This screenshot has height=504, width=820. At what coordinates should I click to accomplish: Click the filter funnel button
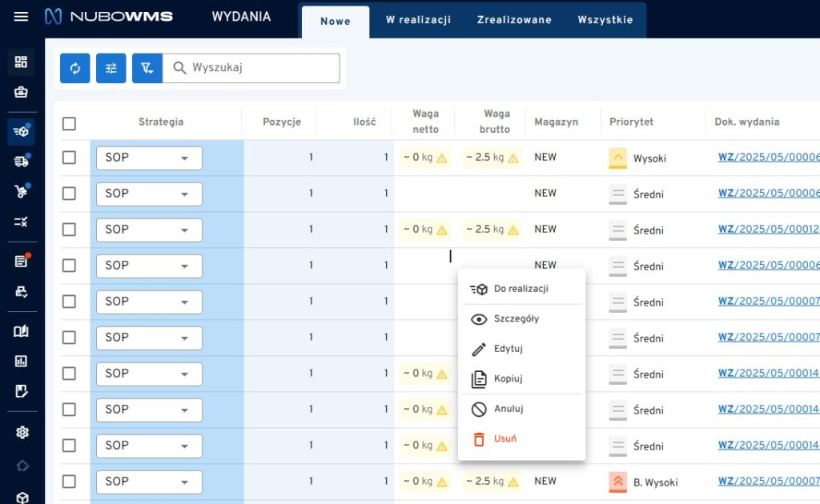147,69
